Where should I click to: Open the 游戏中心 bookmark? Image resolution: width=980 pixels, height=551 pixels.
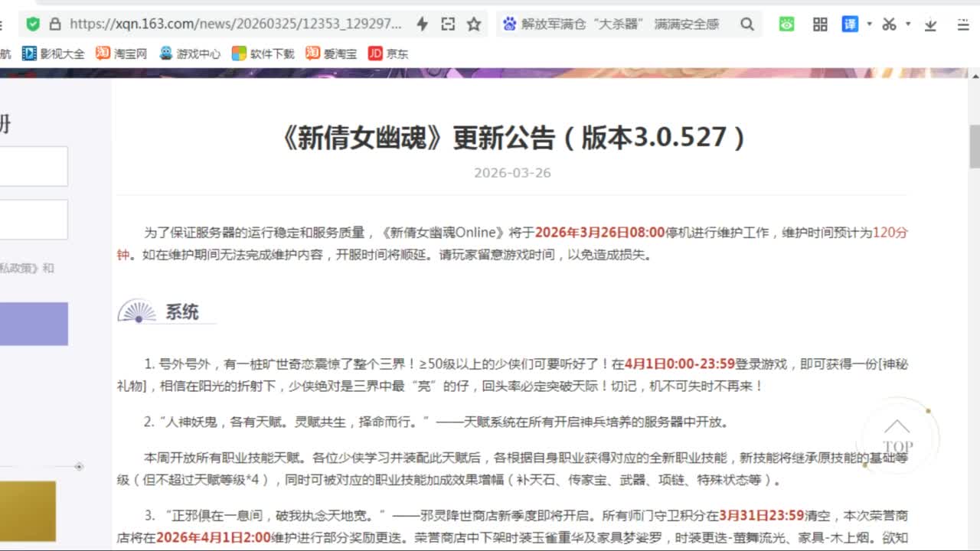pos(190,54)
